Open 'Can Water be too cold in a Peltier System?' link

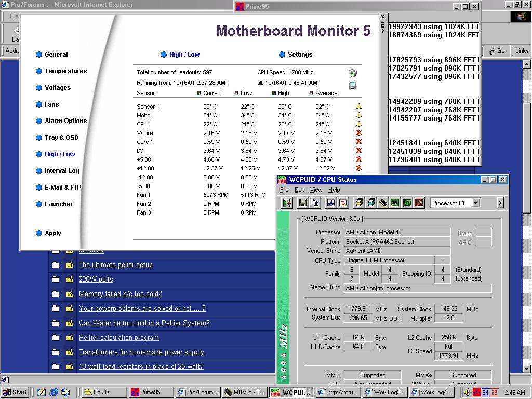(x=144, y=323)
